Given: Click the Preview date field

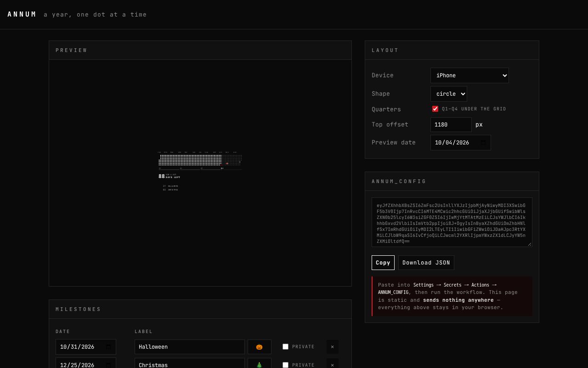Looking at the screenshot, I should tap(461, 143).
